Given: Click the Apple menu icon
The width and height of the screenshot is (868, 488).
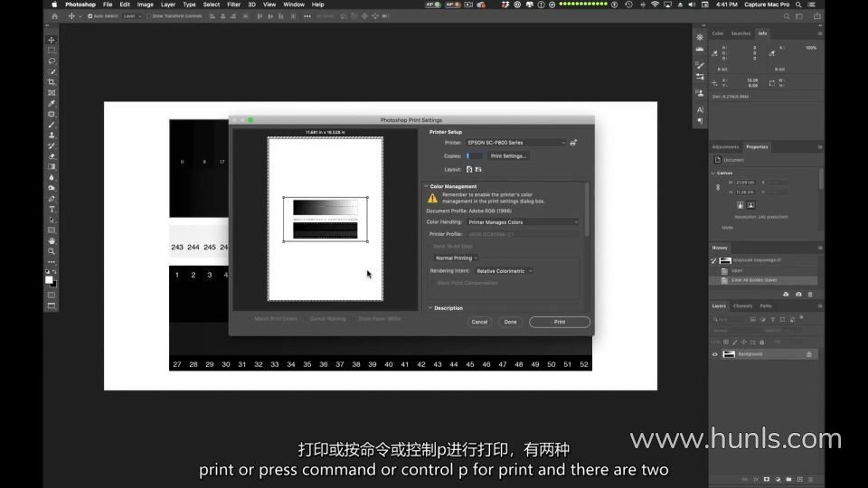Looking at the screenshot, I should click(54, 5).
